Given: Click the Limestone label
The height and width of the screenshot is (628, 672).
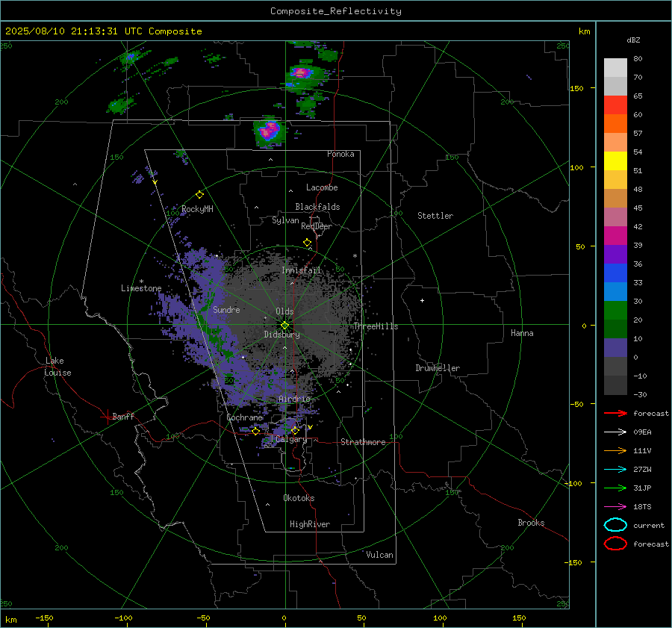Looking at the screenshot, I should click(x=141, y=288).
